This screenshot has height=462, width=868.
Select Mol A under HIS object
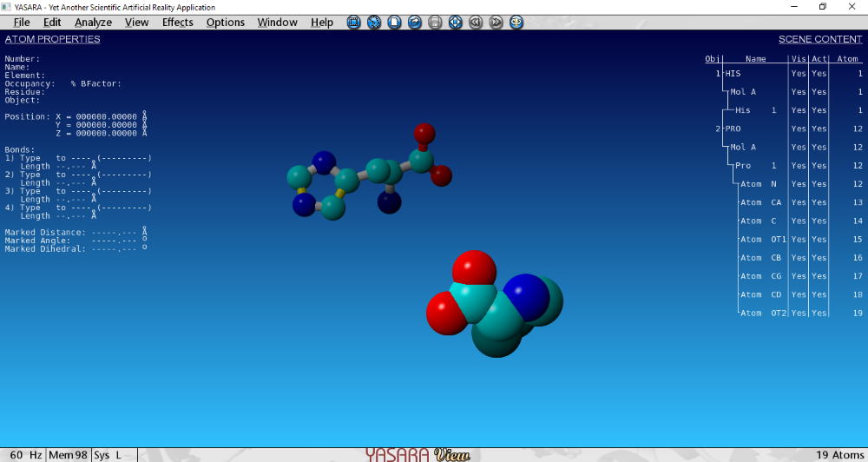coord(743,92)
